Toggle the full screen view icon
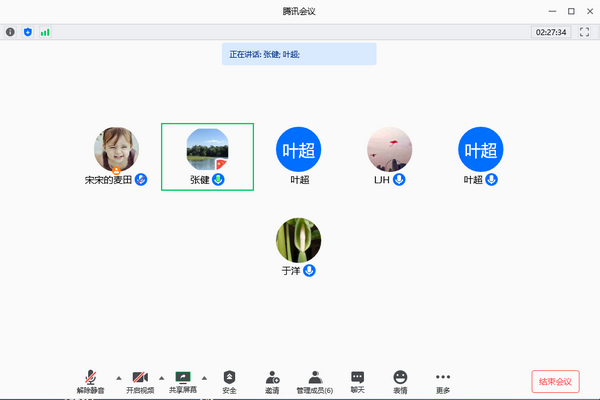The width and height of the screenshot is (600, 400). pos(585,32)
